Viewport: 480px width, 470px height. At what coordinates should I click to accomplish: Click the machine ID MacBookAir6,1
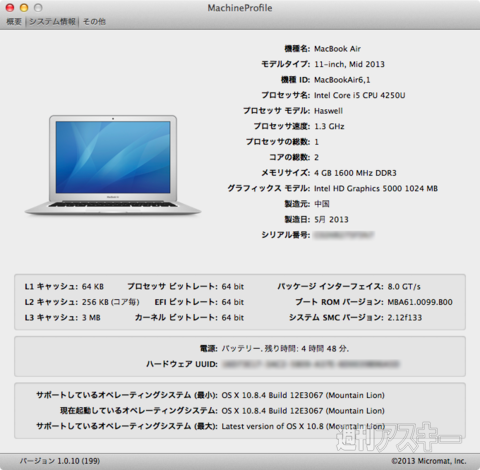pyautogui.click(x=342, y=80)
